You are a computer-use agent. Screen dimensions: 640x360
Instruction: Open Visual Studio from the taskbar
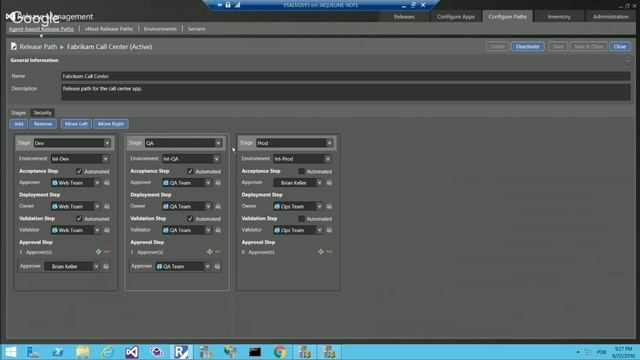point(132,352)
